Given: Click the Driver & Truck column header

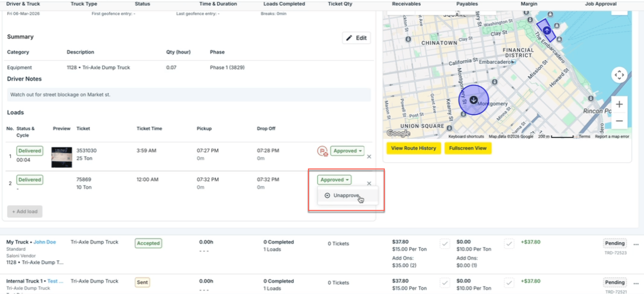Looking at the screenshot, I should point(23,4).
